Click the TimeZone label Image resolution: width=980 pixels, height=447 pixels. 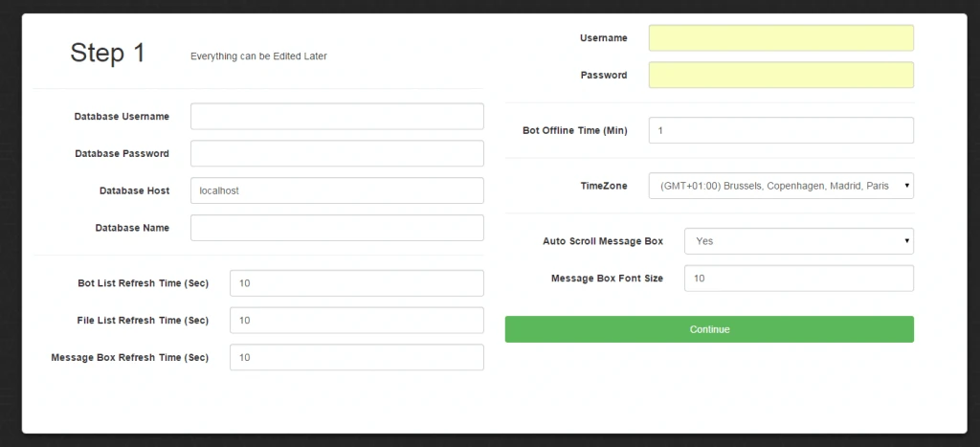[604, 186]
